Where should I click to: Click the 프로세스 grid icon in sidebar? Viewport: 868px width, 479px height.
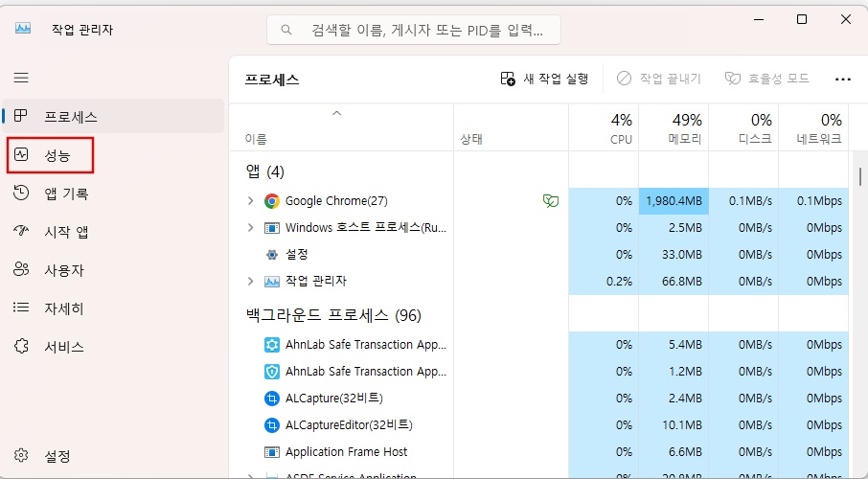20,116
